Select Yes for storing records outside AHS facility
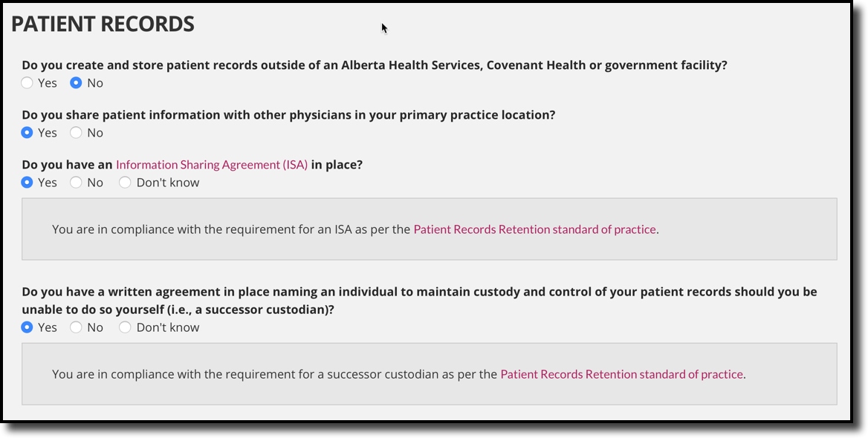This screenshot has width=868, height=438. pos(27,83)
